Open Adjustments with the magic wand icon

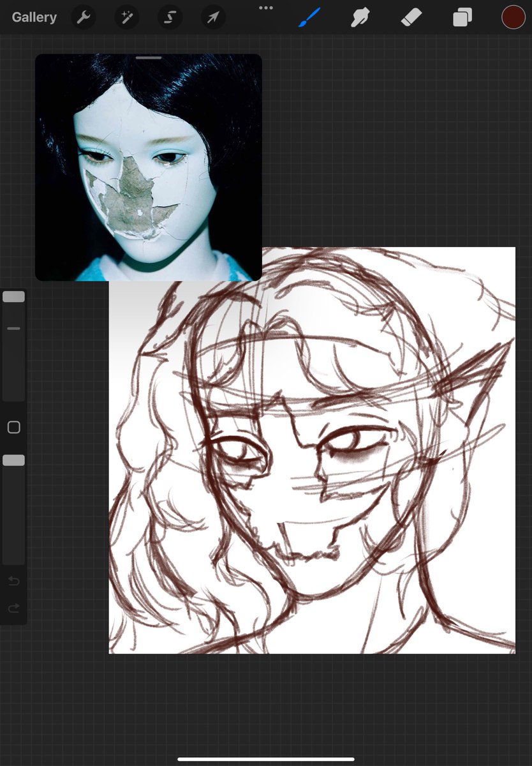pyautogui.click(x=126, y=17)
